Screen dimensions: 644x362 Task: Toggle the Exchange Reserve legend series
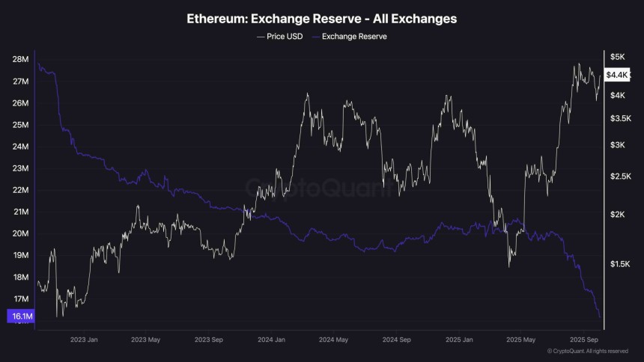point(354,36)
